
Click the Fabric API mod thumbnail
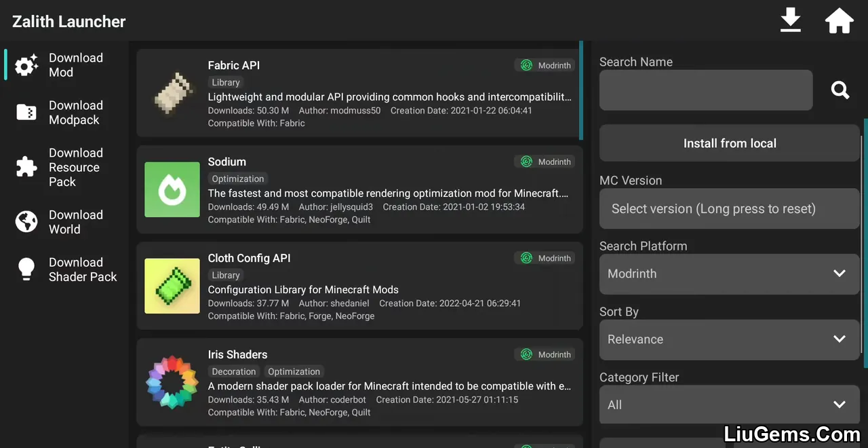tap(172, 93)
